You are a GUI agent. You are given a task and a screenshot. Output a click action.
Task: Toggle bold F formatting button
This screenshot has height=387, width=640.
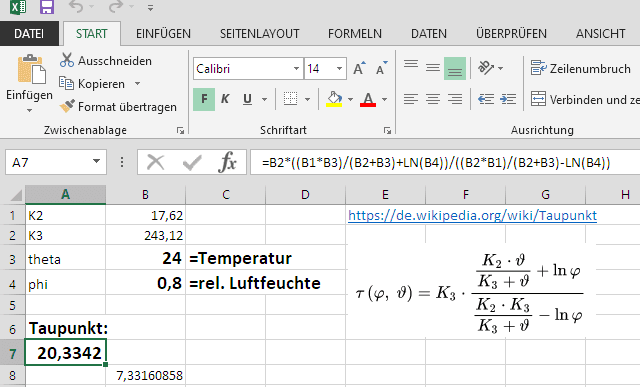coord(204,99)
